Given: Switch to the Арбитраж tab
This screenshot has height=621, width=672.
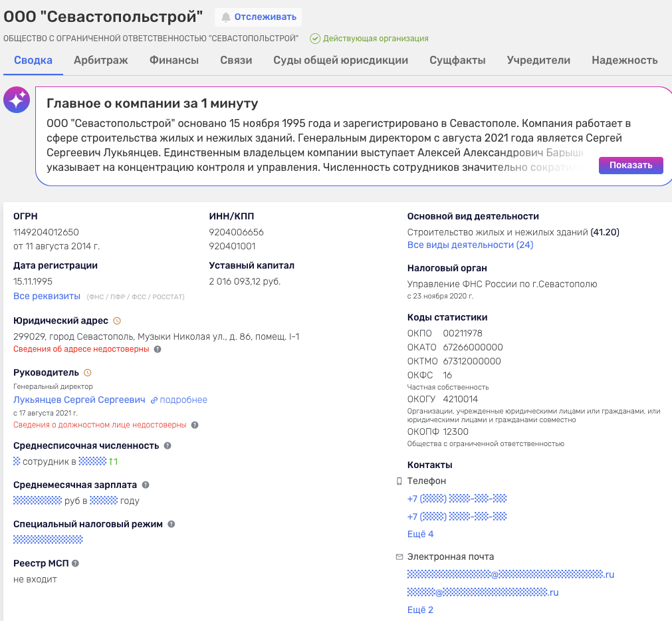Looking at the screenshot, I should (x=101, y=61).
